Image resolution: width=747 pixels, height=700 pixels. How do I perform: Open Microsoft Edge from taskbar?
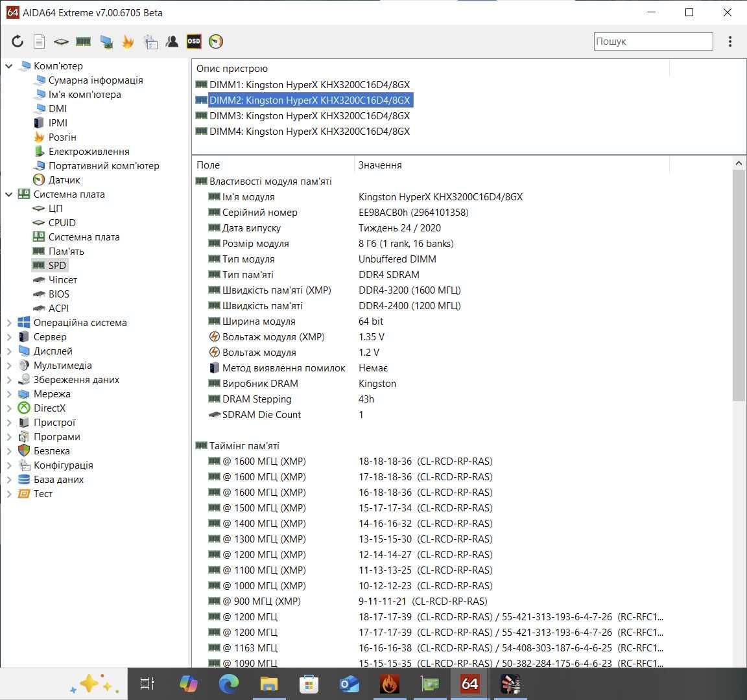coord(229,684)
